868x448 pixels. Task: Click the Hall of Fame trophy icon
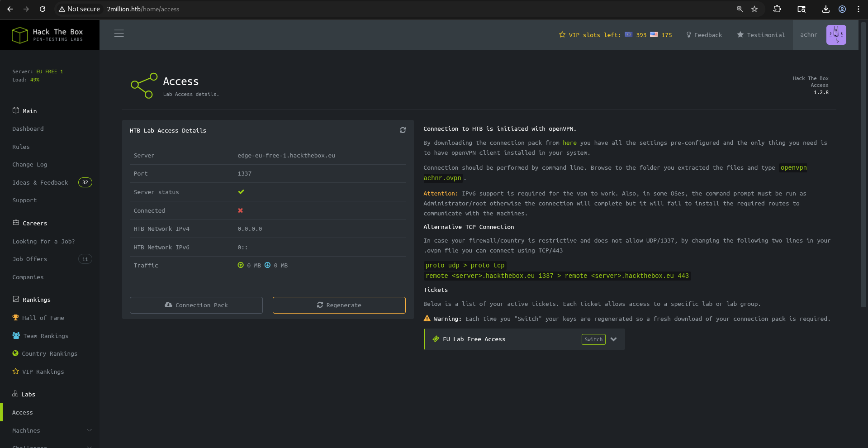point(16,318)
